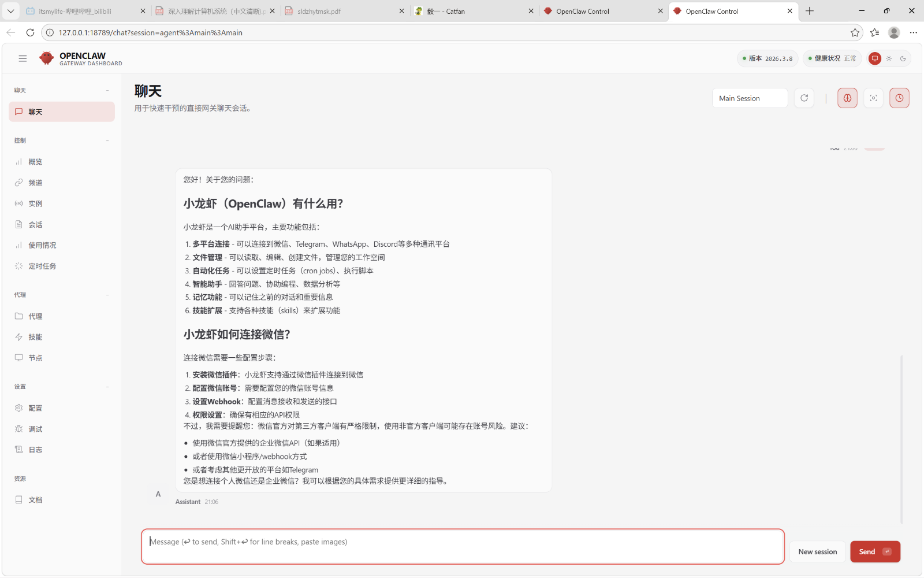
Task: Open the 代理 agents page
Action: coord(62,316)
